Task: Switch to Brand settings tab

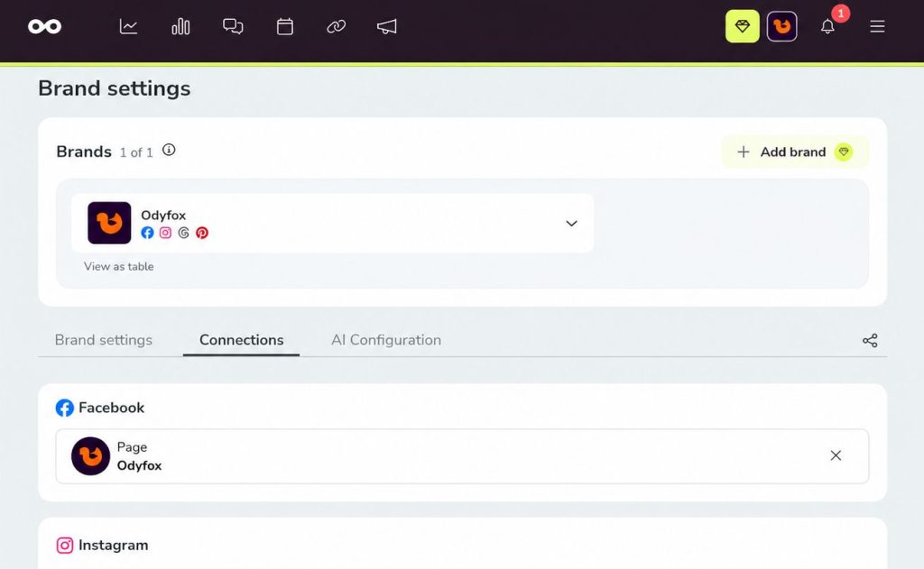Action: (x=104, y=340)
